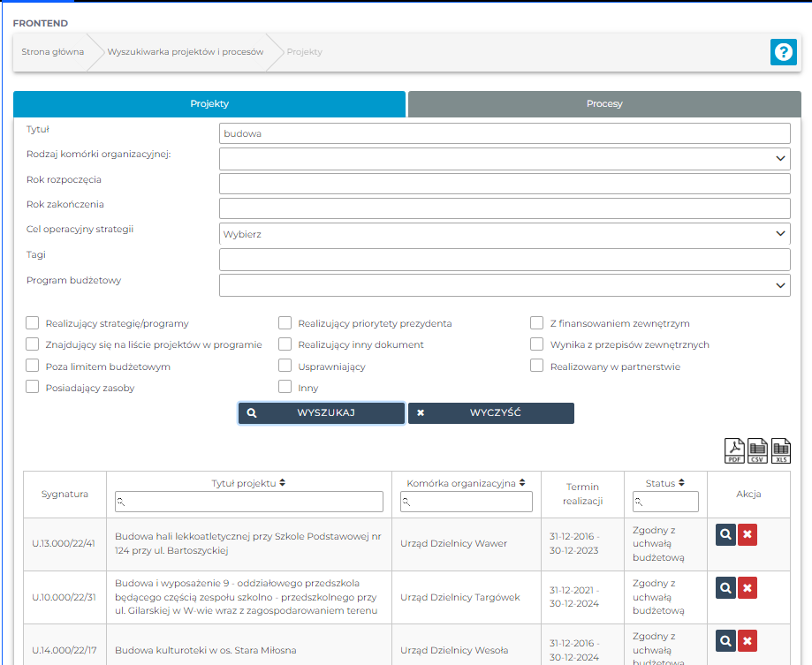Export results to XLS
This screenshot has height=665, width=812.
[780, 450]
